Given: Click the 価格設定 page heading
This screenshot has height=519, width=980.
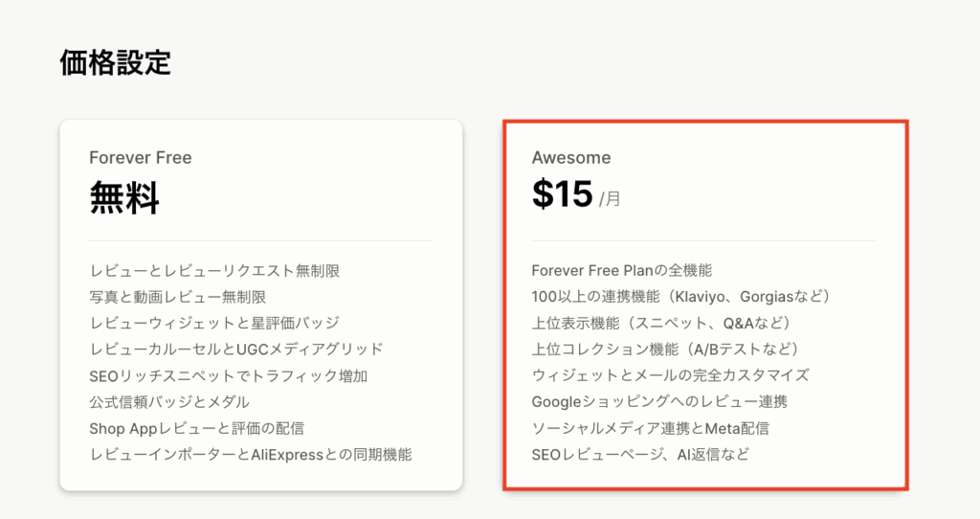Looking at the screenshot, I should 116,62.
